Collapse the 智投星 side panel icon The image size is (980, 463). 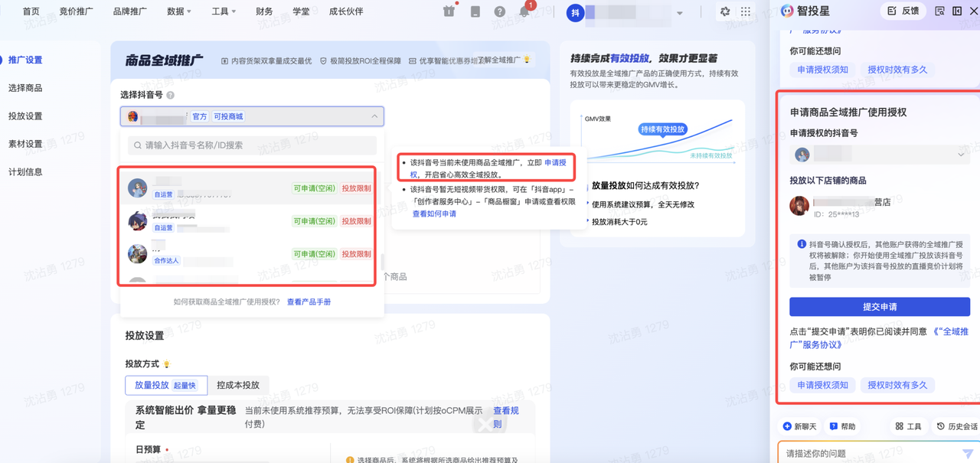pos(957,11)
